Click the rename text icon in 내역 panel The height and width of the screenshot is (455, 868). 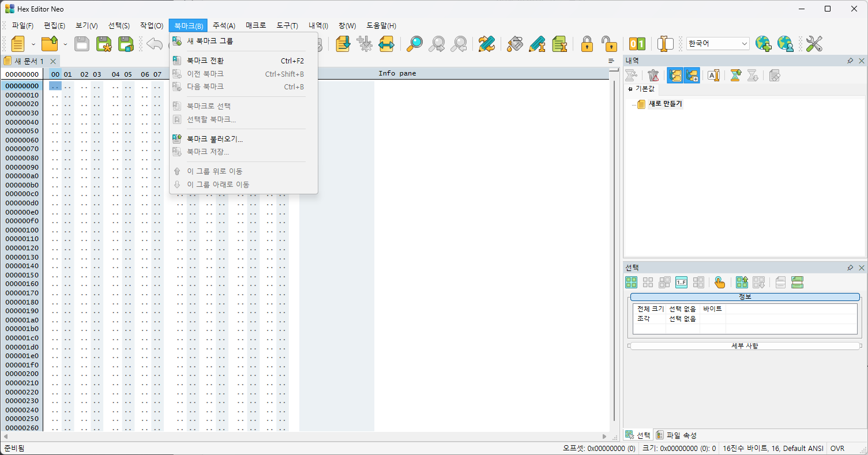[714, 75]
